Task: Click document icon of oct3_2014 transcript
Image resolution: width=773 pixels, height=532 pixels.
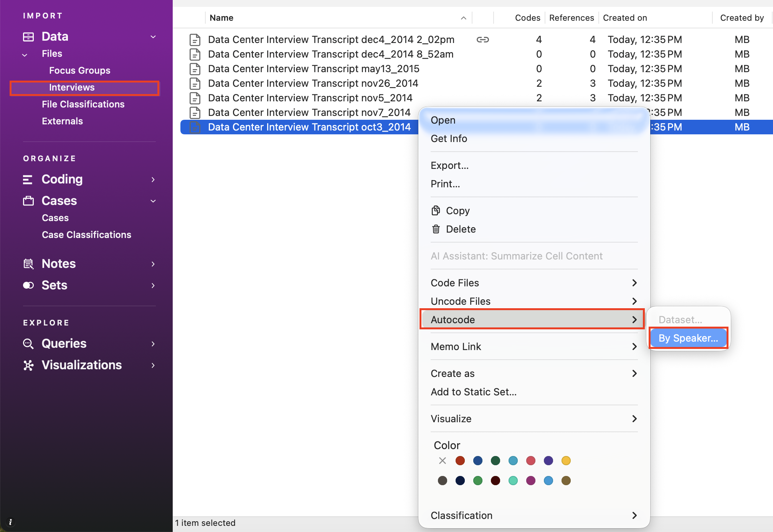Action: [195, 127]
